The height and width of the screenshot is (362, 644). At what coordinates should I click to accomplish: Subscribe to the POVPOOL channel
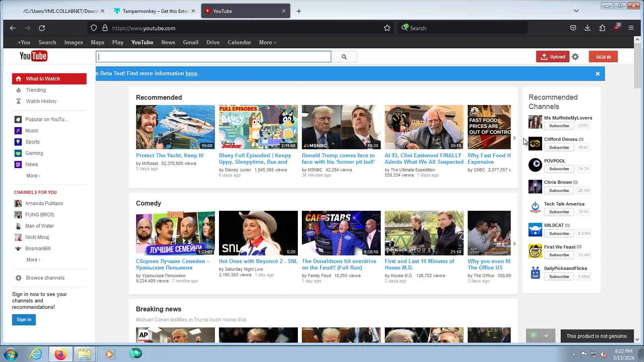coord(559,169)
